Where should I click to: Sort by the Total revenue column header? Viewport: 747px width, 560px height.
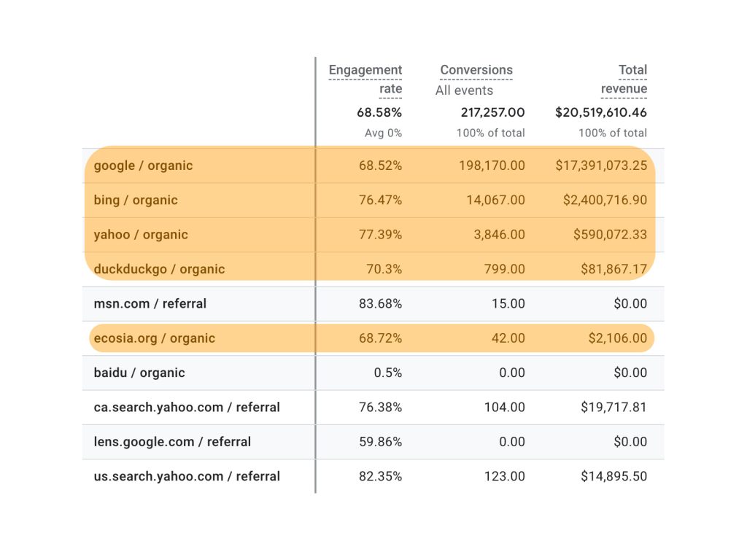point(624,79)
